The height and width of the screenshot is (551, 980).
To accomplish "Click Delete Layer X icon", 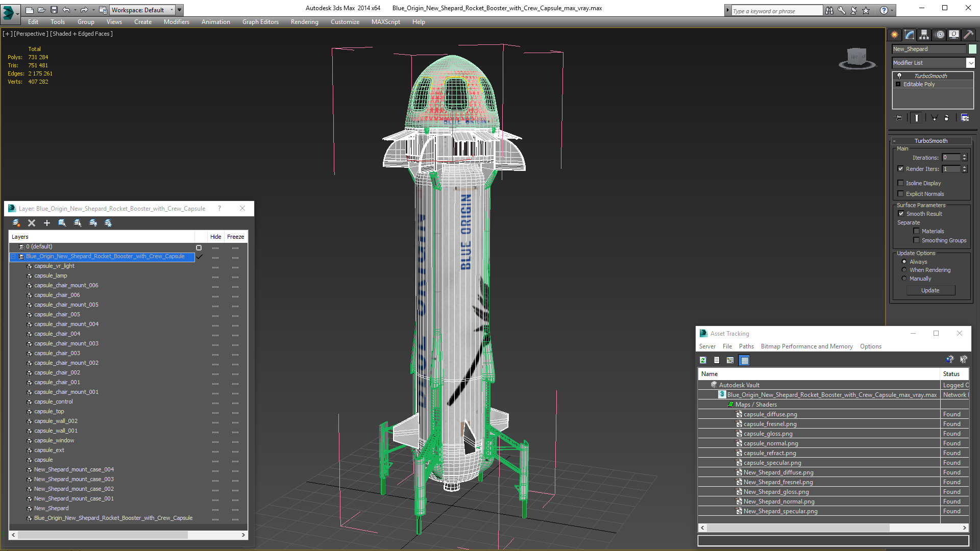I will pyautogui.click(x=32, y=223).
